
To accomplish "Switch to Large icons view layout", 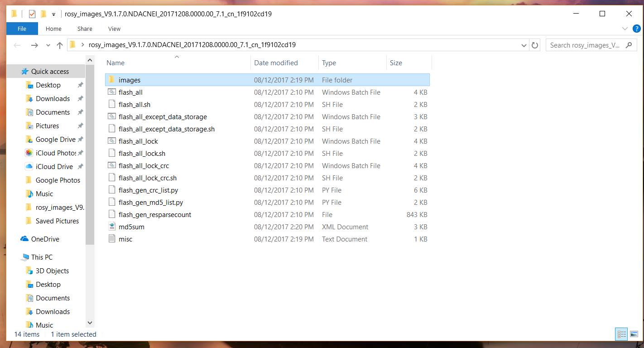I will [x=634, y=334].
